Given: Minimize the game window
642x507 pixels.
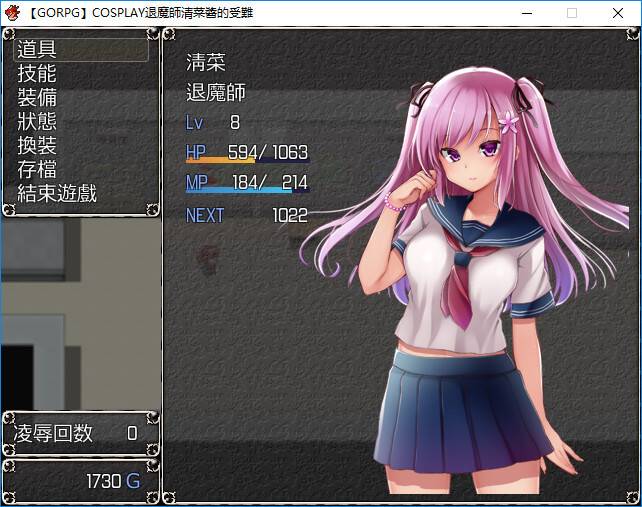Looking at the screenshot, I should (526, 13).
